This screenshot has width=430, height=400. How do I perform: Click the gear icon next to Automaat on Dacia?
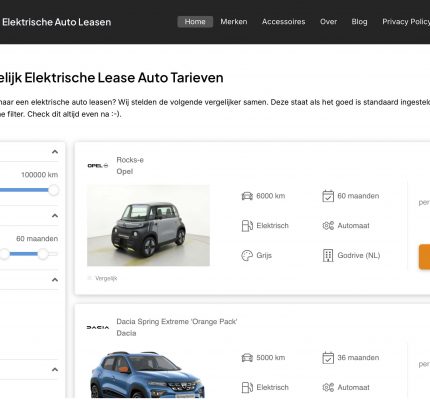(x=328, y=387)
